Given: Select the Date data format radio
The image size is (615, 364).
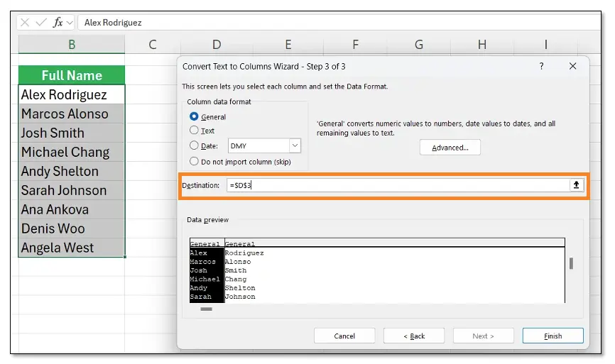Looking at the screenshot, I should 194,145.
